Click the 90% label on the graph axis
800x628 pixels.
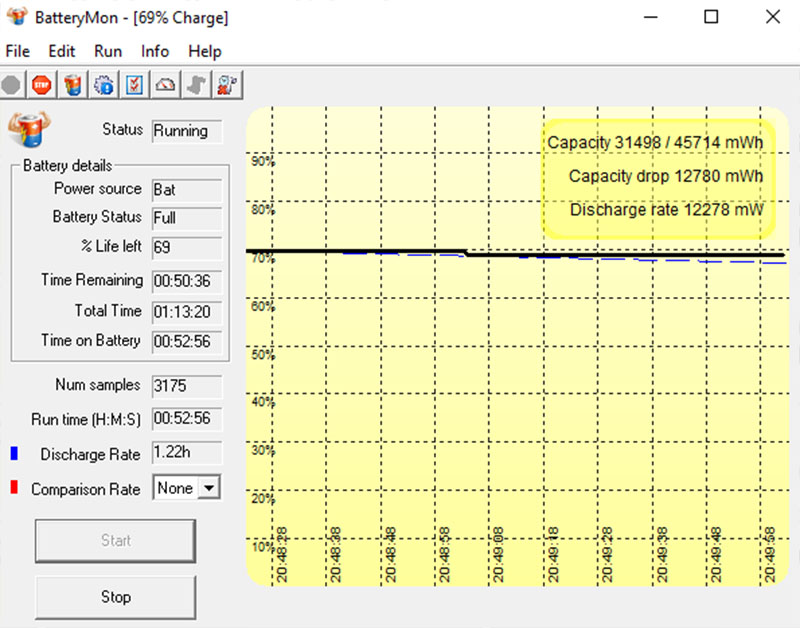(263, 162)
